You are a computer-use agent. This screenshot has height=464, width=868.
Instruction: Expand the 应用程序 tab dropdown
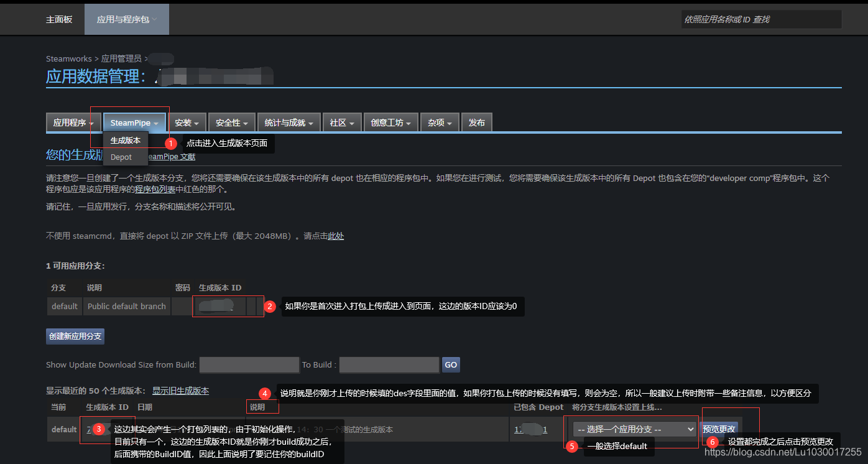[73, 123]
